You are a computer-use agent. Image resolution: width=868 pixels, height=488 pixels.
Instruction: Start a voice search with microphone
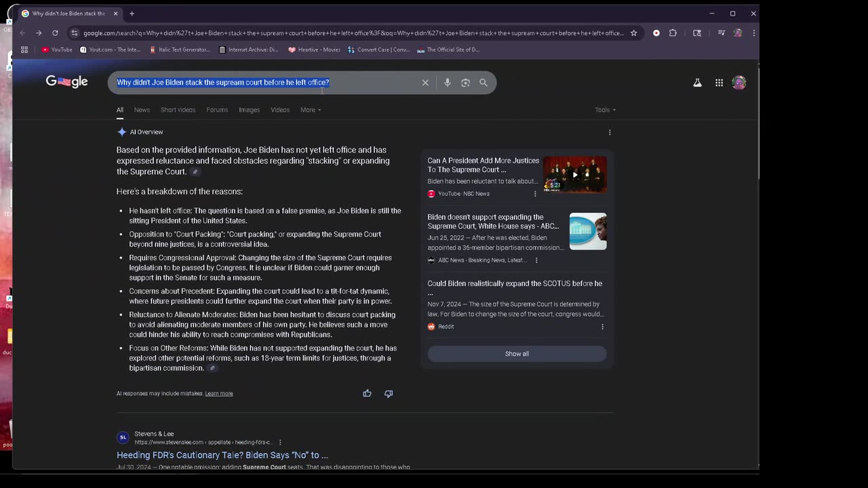point(447,83)
